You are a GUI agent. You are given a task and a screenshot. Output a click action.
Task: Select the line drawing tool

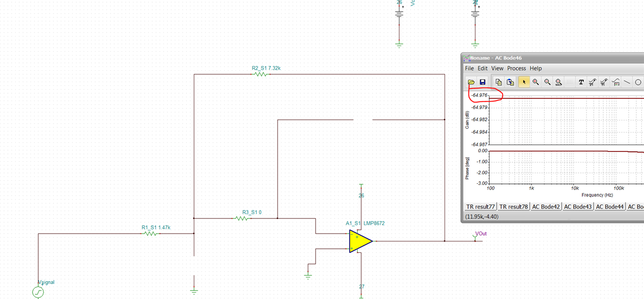coord(627,82)
